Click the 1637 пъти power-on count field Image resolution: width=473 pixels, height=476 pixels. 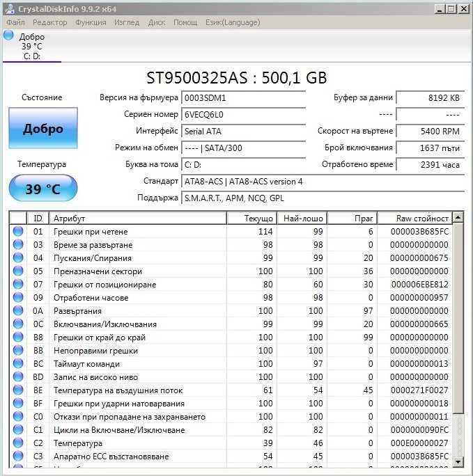pos(431,148)
